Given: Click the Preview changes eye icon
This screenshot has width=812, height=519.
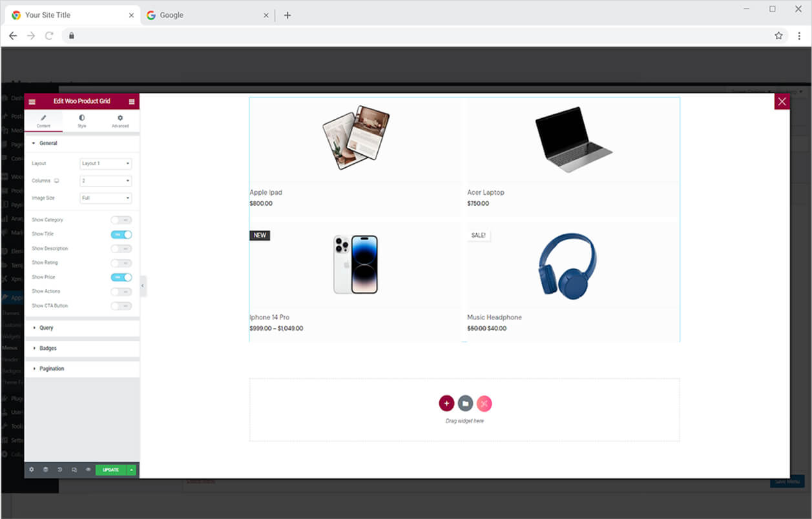Looking at the screenshot, I should click(88, 470).
